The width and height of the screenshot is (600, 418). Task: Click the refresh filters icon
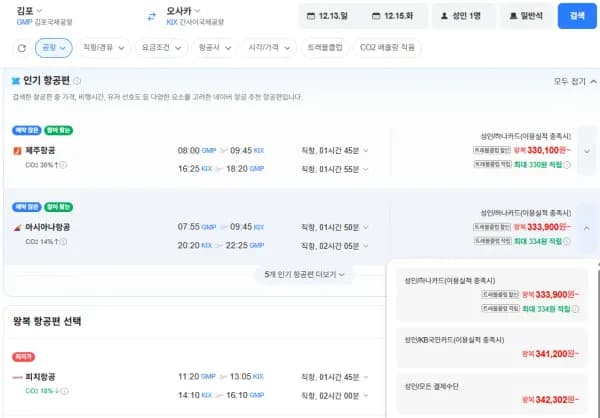pyautogui.click(x=22, y=48)
